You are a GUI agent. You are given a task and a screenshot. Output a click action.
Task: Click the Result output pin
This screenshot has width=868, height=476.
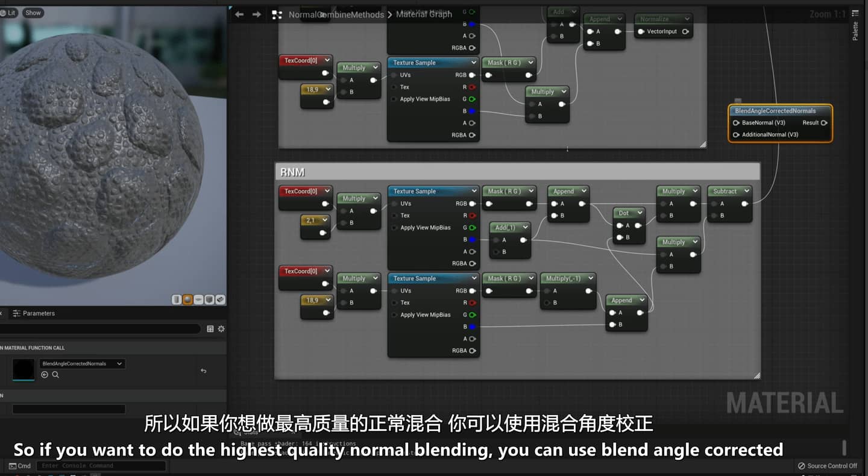pos(824,123)
